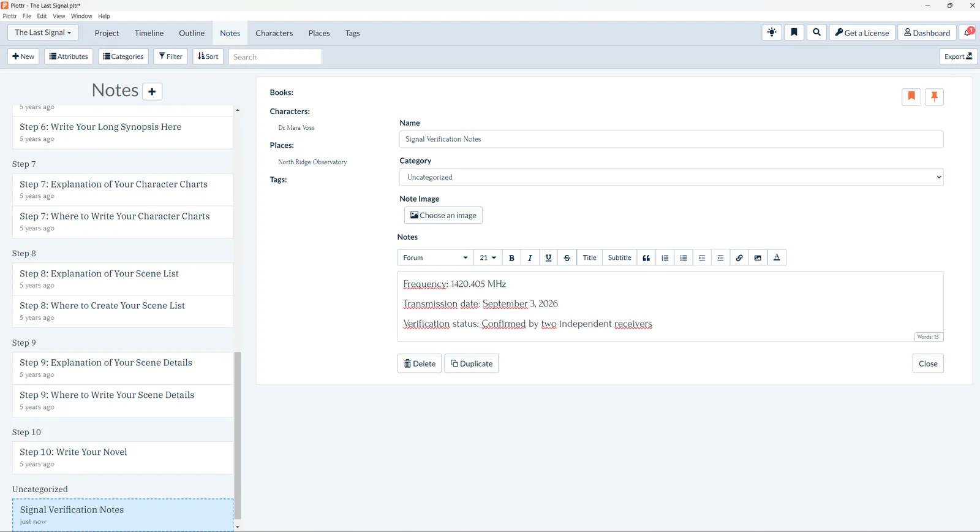The image size is (980, 532).
Task: Click Choose an image button
Action: point(443,215)
